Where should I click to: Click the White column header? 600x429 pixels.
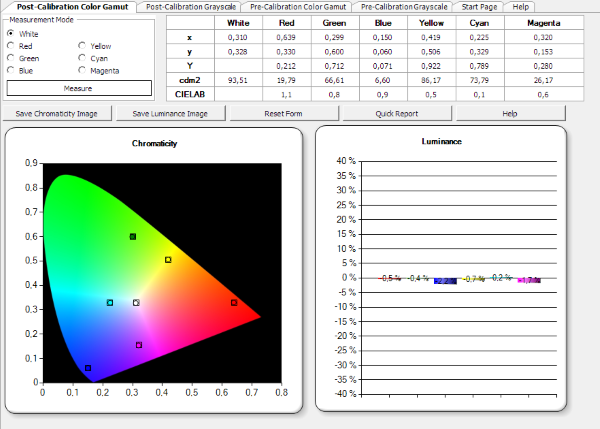(238, 23)
